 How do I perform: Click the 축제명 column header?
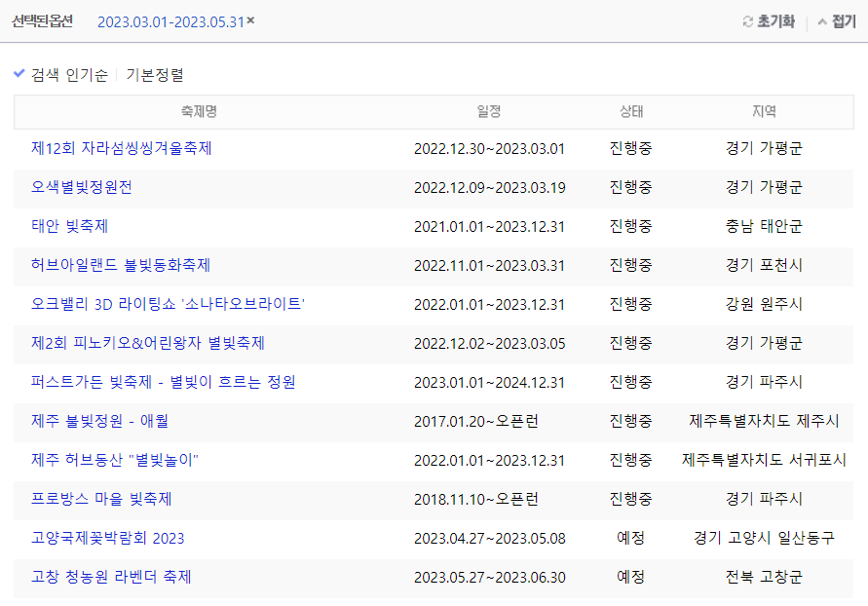click(199, 112)
